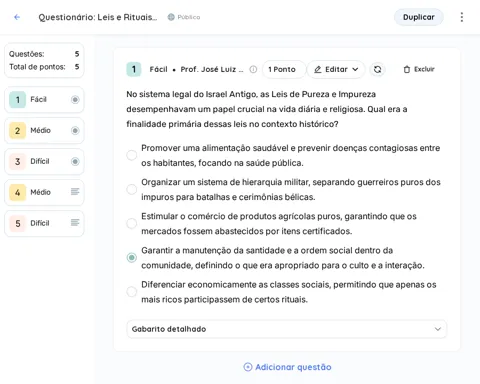
Task: Go back using the left arrow icon
Action: [17, 17]
